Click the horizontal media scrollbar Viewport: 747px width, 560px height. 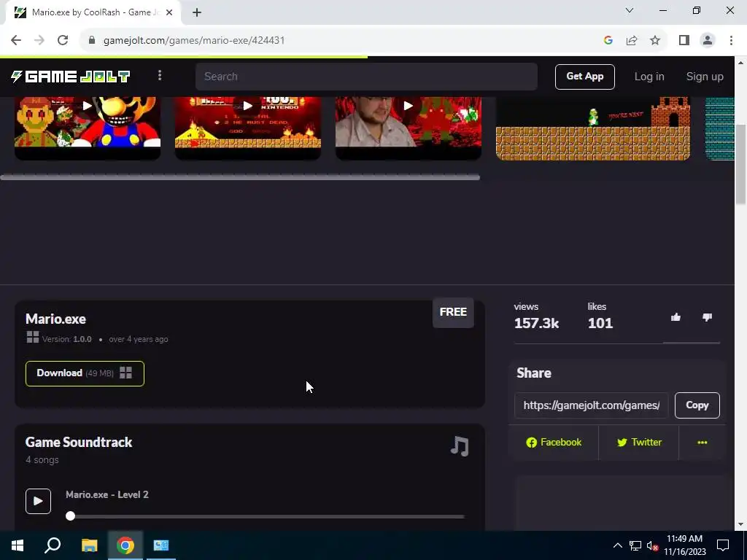coord(240,177)
